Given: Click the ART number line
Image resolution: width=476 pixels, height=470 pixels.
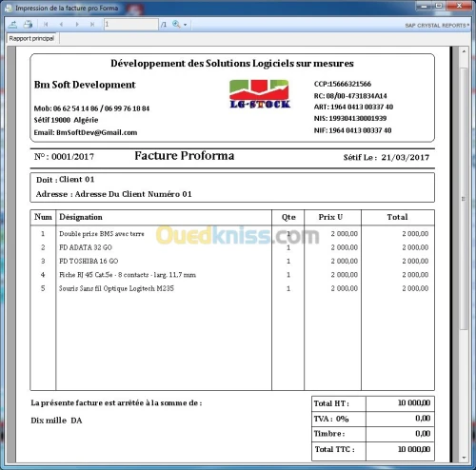Looking at the screenshot, I should (353, 107).
